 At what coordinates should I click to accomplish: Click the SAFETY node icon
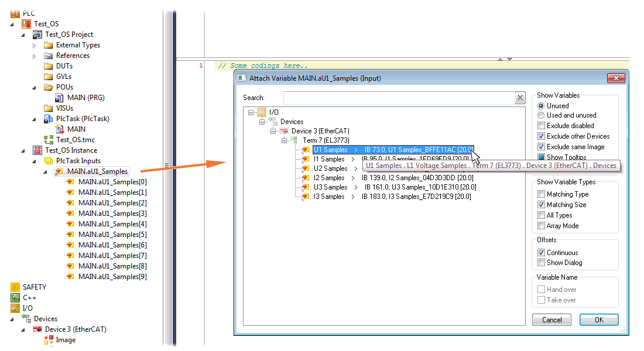pos(15,287)
